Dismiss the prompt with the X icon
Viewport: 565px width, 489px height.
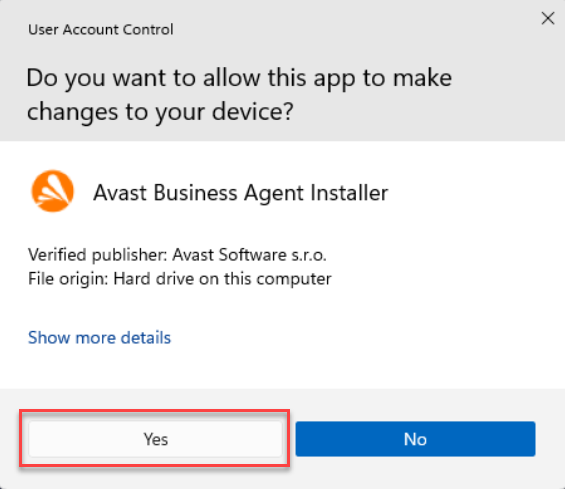(x=548, y=18)
